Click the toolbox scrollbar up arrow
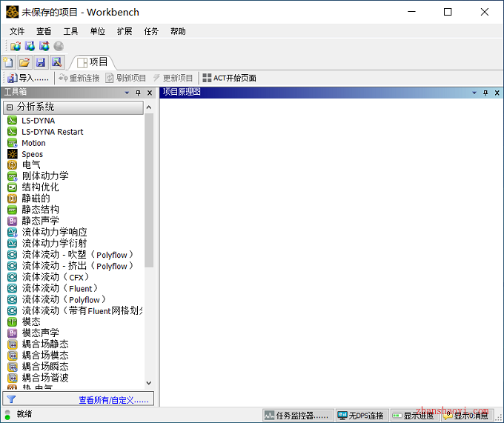This screenshot has height=423, width=504. pos(149,107)
